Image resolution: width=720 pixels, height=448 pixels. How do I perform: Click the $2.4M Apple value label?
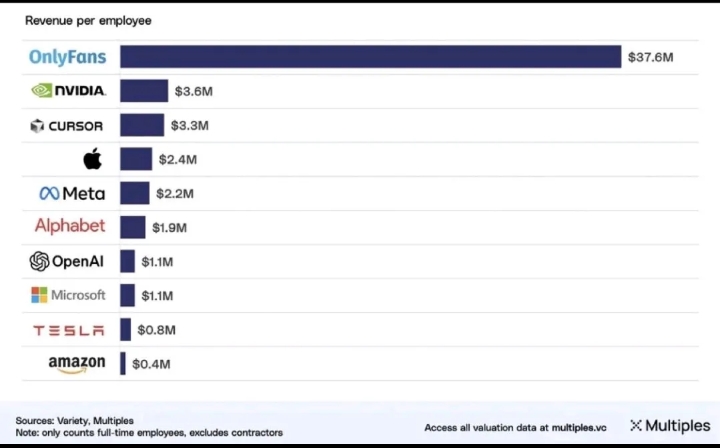177,159
